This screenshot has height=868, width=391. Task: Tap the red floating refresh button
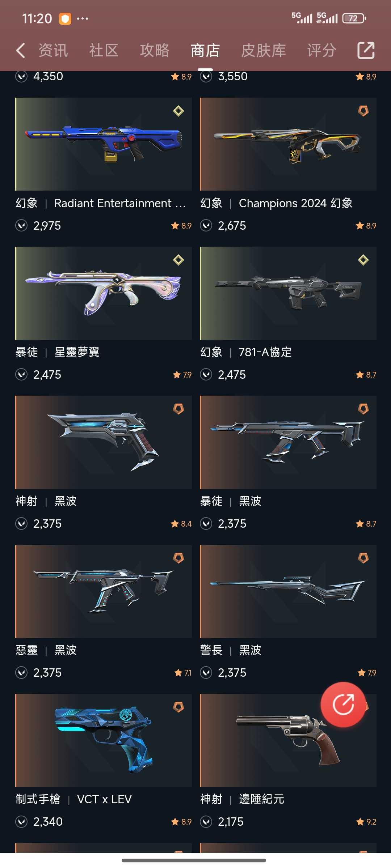coord(343,704)
